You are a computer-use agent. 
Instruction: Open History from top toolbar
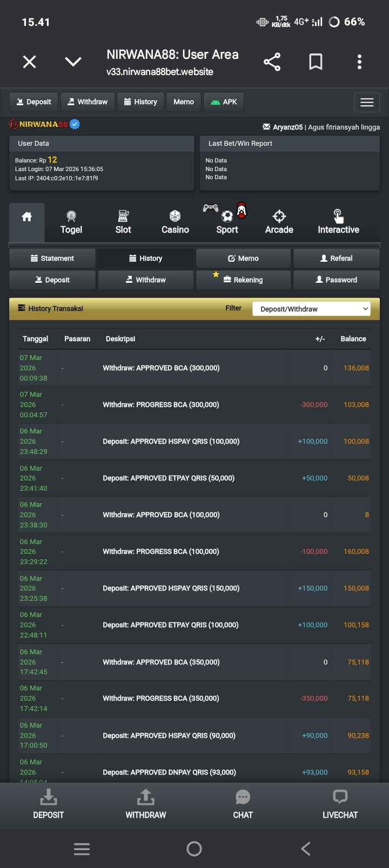[x=140, y=102]
